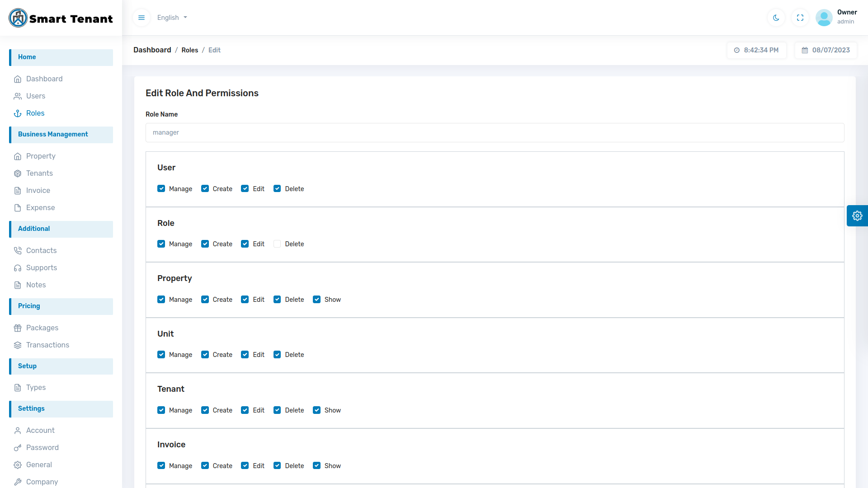Click Dashboard breadcrumb link
The width and height of the screenshot is (868, 488).
pos(152,50)
